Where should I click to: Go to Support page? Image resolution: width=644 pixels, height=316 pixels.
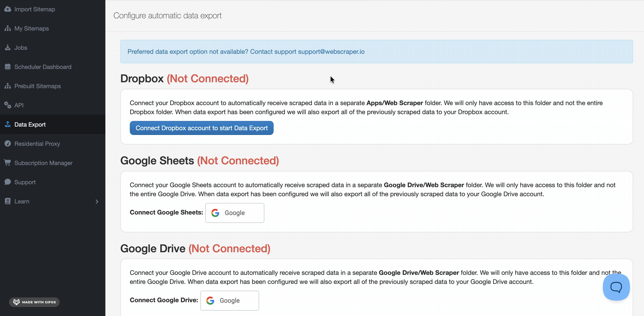[52, 182]
